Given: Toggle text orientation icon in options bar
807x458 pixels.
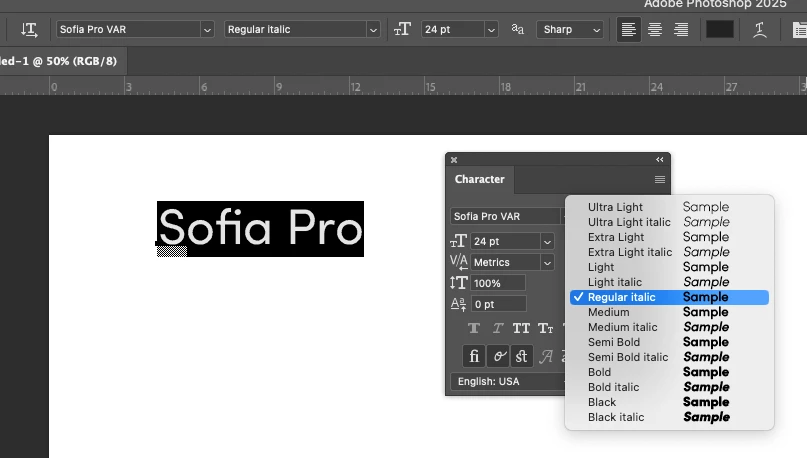Looking at the screenshot, I should click(x=29, y=29).
